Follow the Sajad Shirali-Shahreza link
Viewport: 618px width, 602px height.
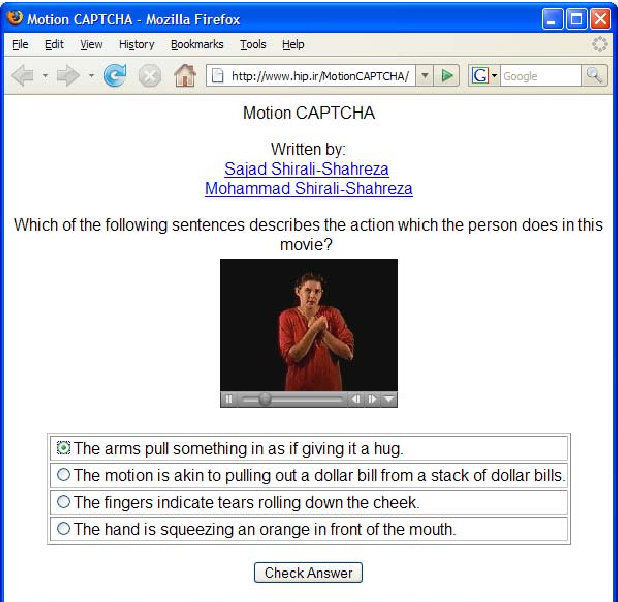coord(306,169)
